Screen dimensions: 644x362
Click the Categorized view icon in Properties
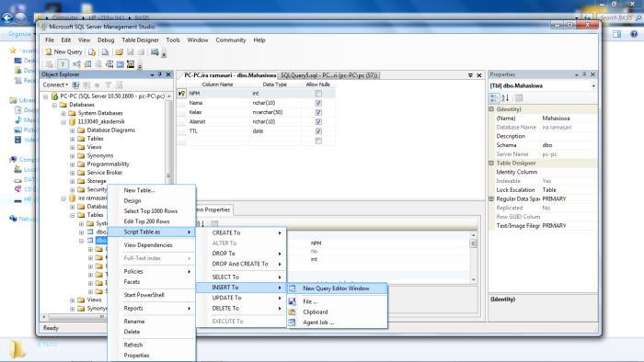point(495,98)
